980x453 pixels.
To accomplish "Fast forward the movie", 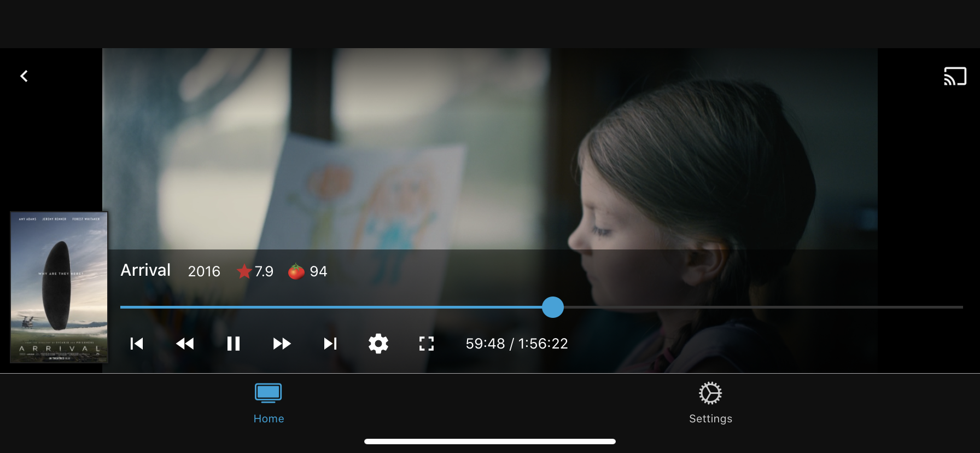I will coord(282,344).
